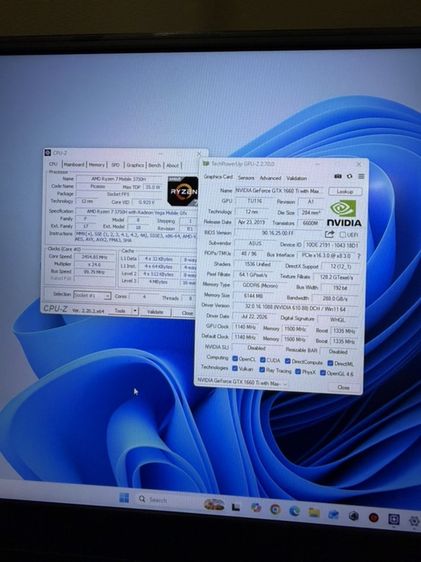Image resolution: width=421 pixels, height=562 pixels.
Task: Click the Bus Interface question mark icon
Action: [359, 256]
